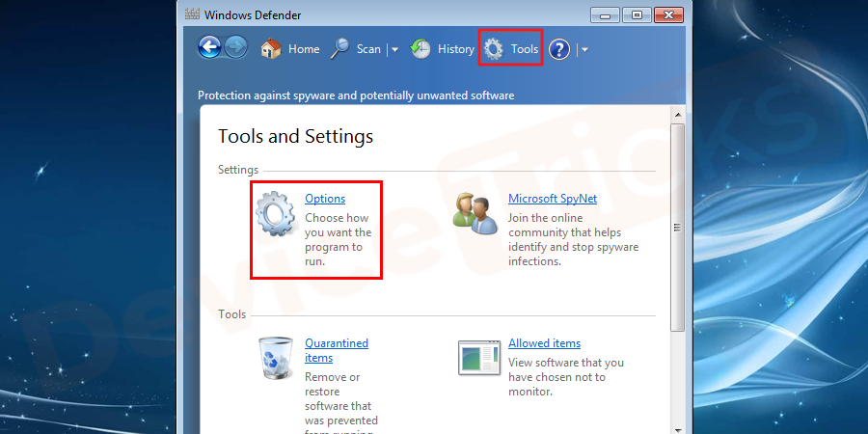This screenshot has width=868, height=434.
Task: Expand the Scan options dropdown arrow
Action: tap(394, 50)
